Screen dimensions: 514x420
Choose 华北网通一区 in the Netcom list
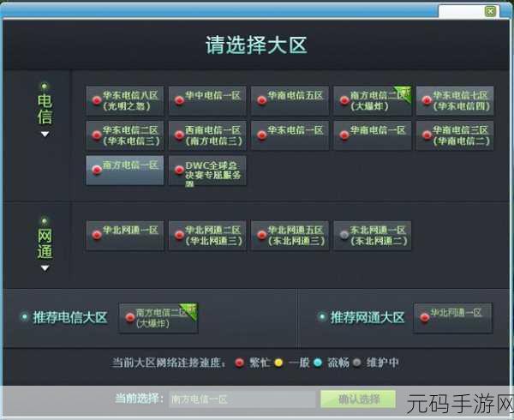click(125, 236)
